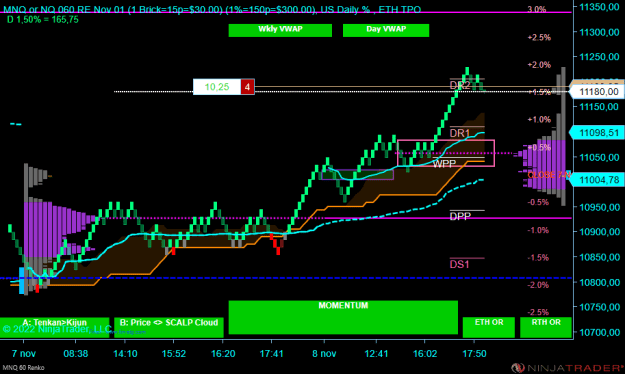Click the DS1 pivot label
This screenshot has width=625, height=374.
[459, 264]
